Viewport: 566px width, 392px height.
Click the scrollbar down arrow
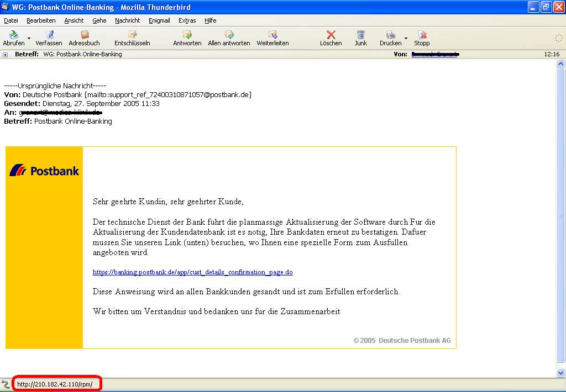tap(560, 373)
